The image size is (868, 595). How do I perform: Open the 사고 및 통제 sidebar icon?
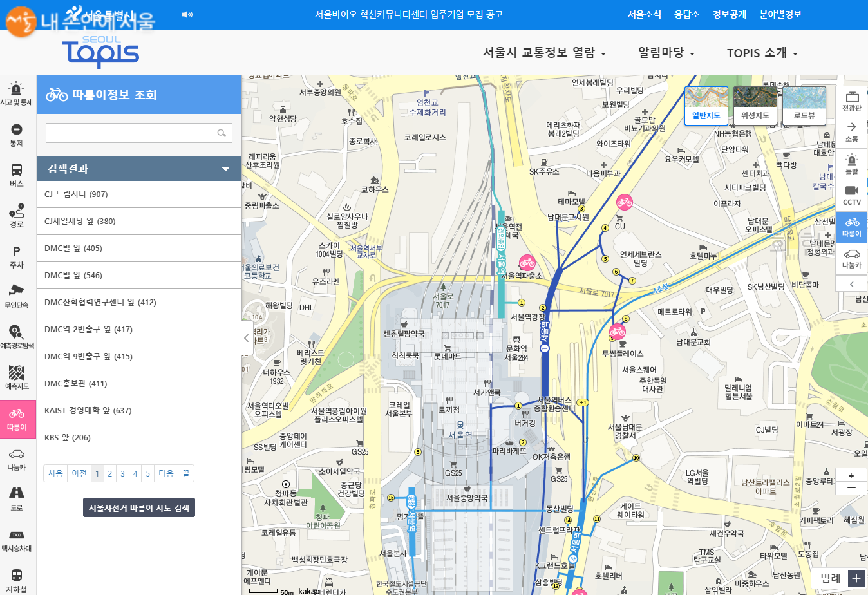(x=16, y=93)
